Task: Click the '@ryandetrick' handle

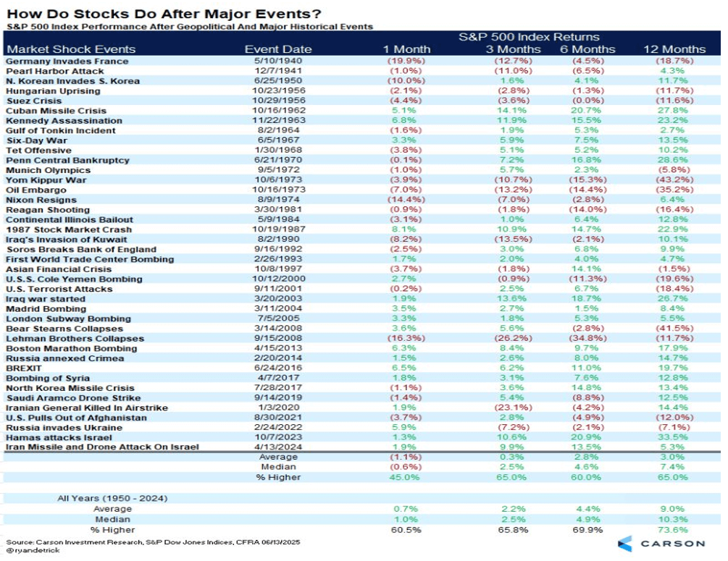Action: coord(33,550)
